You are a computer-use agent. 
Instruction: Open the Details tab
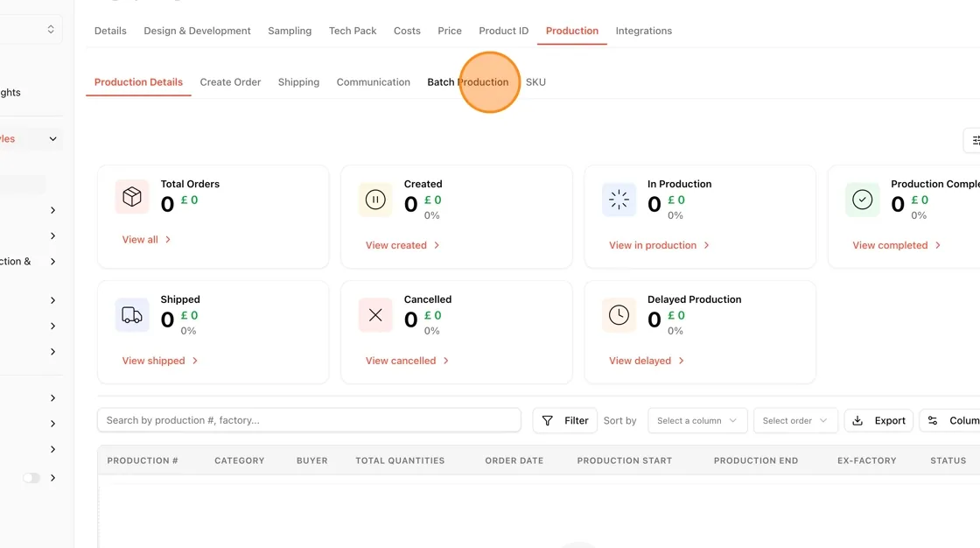click(x=110, y=31)
